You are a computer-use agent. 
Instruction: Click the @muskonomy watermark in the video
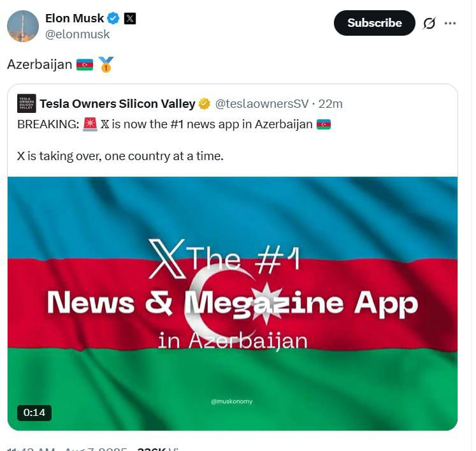coord(231,401)
